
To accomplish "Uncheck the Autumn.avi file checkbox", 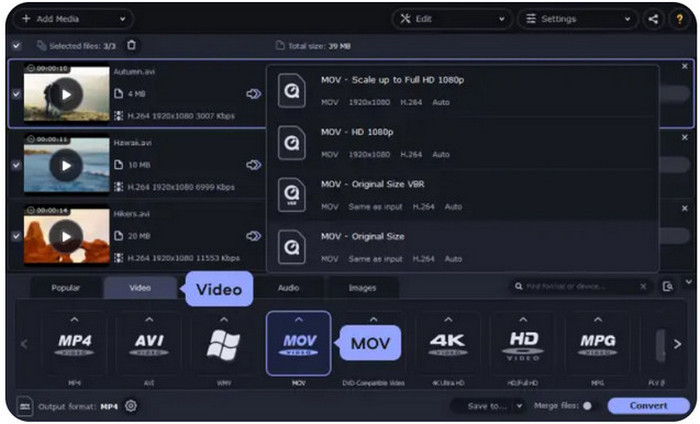I will pos(17,94).
